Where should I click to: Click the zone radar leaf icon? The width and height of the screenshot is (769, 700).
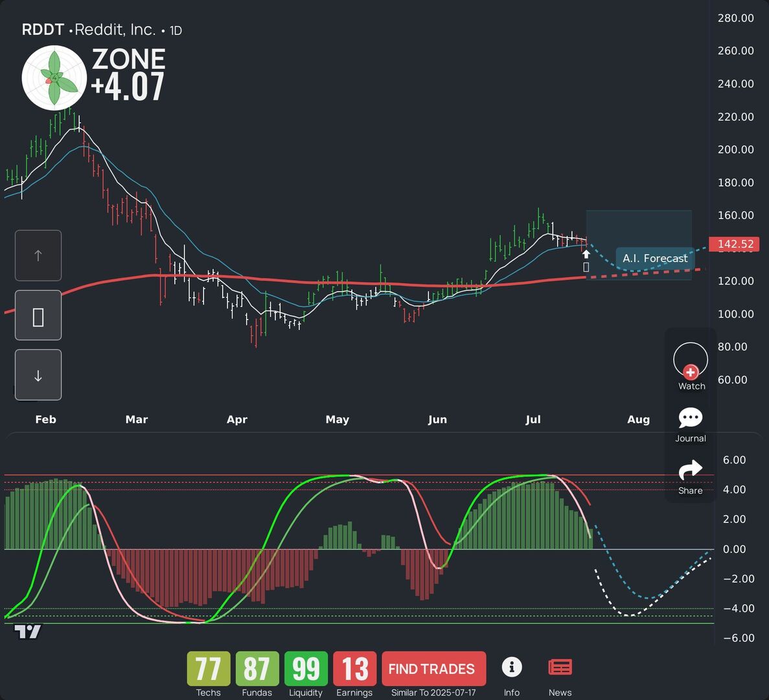pyautogui.click(x=54, y=78)
